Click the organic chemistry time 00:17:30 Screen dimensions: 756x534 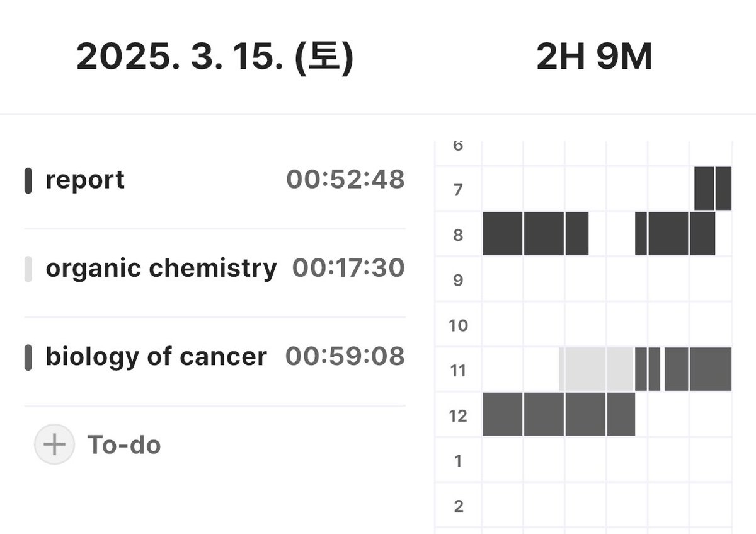pyautogui.click(x=348, y=268)
